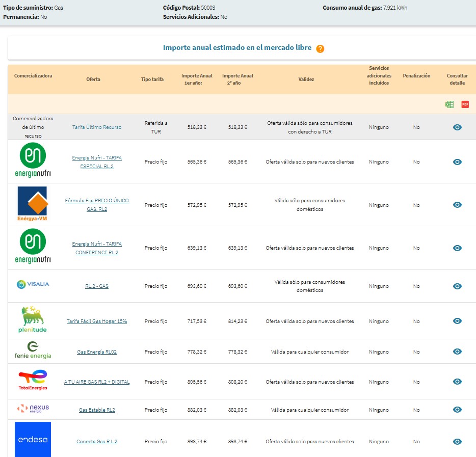
Task: Open the Conecta Gas R.L.2 link
Action: point(97,442)
